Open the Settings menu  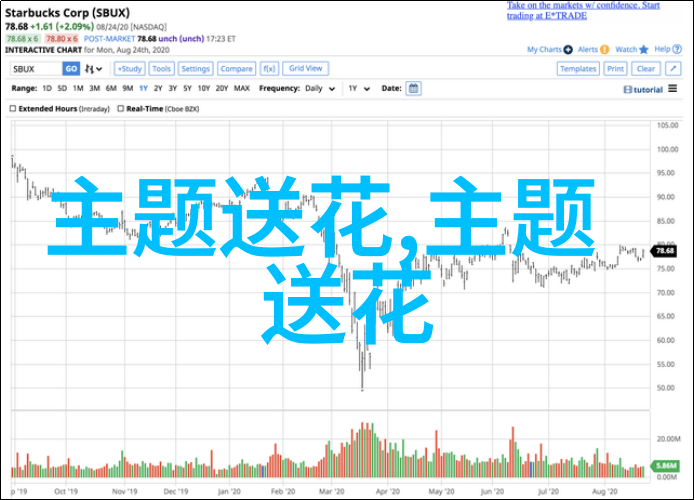196,69
